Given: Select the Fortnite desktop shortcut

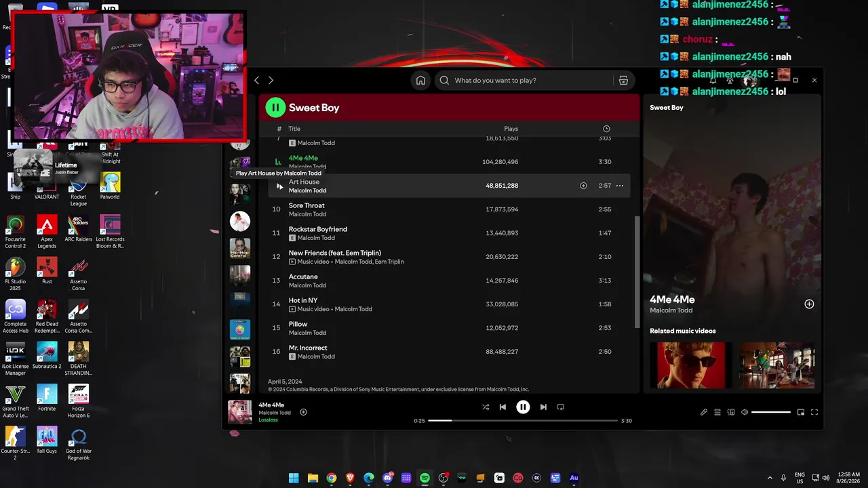Looking at the screenshot, I should click(47, 399).
